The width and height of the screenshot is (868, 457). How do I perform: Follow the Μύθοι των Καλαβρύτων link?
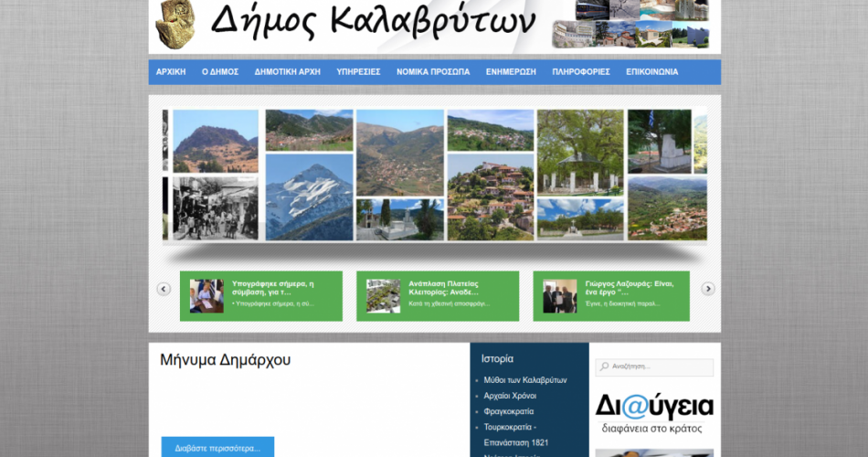click(x=525, y=379)
